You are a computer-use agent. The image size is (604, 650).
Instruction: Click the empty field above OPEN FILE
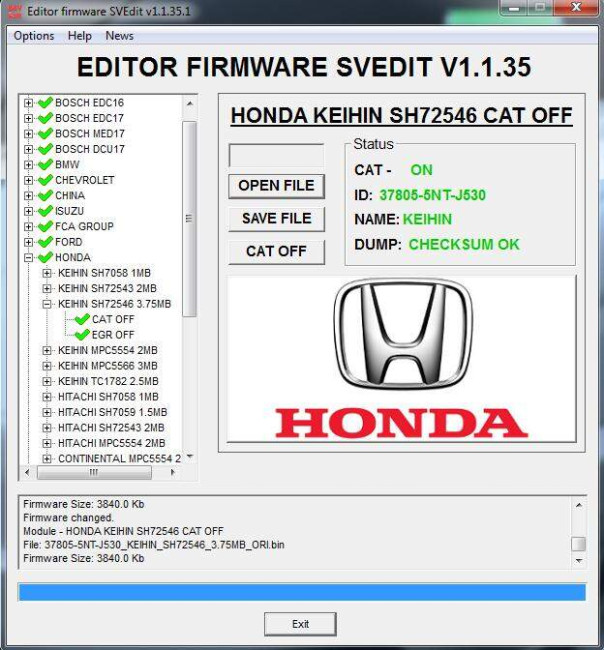[x=277, y=155]
